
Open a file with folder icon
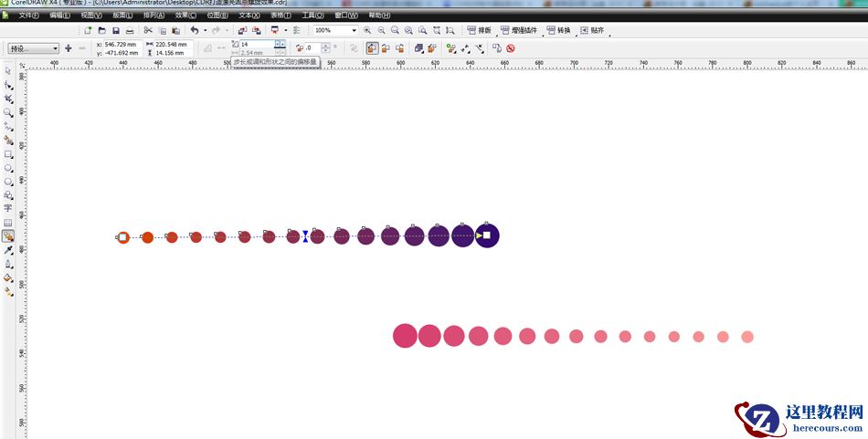click(x=101, y=30)
